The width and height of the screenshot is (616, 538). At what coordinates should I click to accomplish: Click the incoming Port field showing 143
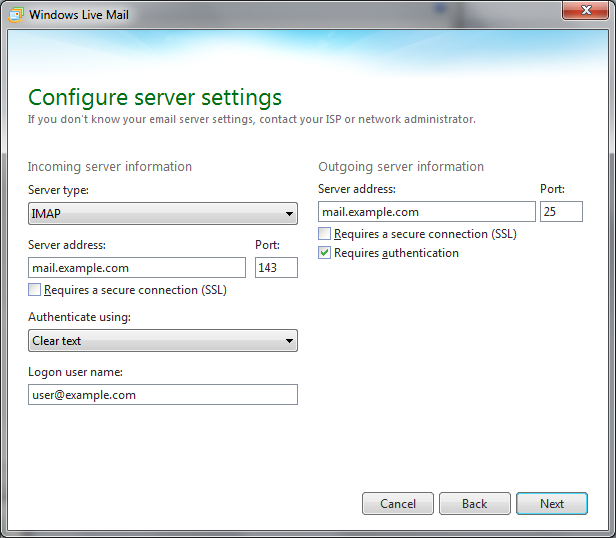(x=276, y=268)
